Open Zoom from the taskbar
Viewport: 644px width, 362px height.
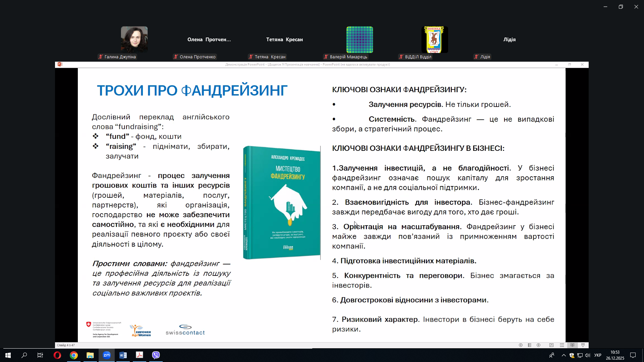point(107,355)
